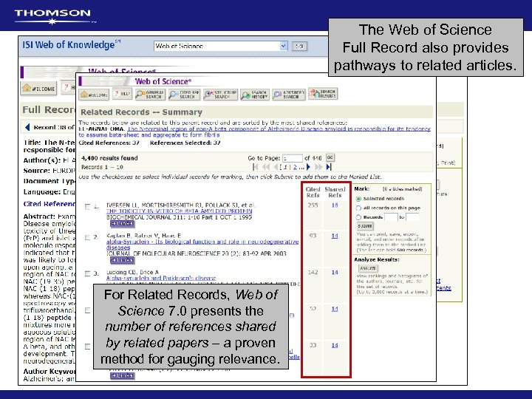Open shared refs count 14 for Kaplan record

pos(335,236)
